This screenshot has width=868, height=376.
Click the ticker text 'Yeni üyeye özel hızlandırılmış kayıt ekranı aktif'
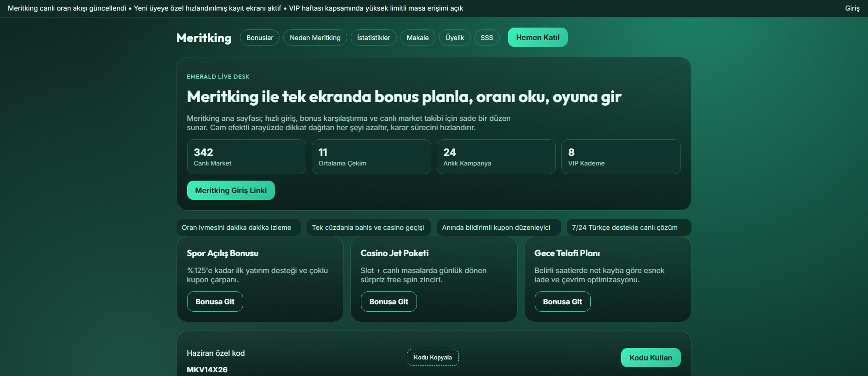coord(207,8)
